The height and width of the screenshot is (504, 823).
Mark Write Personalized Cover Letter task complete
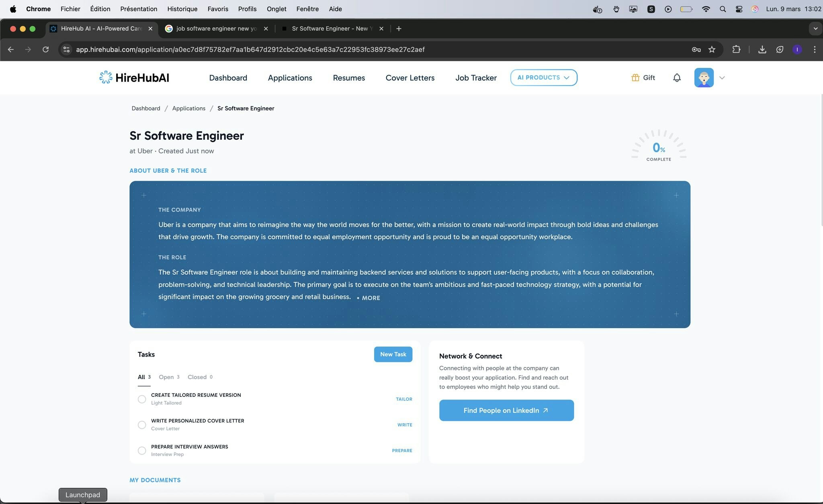pos(142,425)
